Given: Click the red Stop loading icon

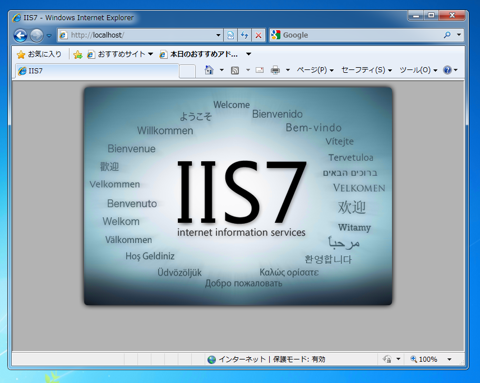Looking at the screenshot, I should pos(258,35).
